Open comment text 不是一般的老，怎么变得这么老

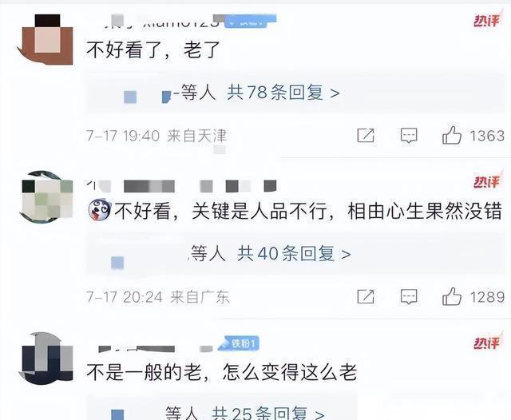(x=222, y=372)
